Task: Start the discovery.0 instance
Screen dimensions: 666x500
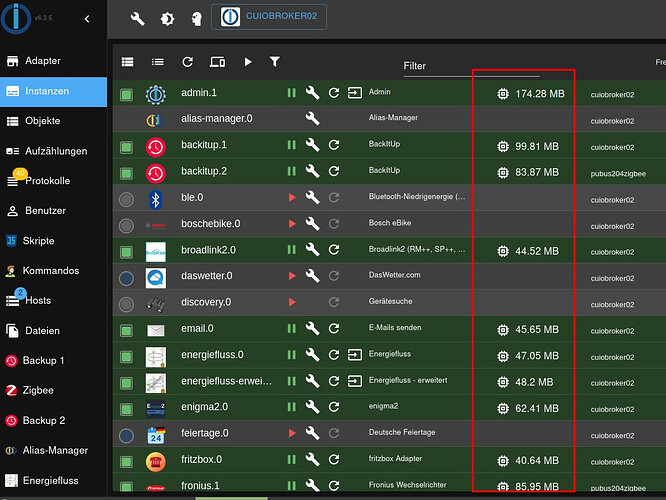Action: coord(292,302)
